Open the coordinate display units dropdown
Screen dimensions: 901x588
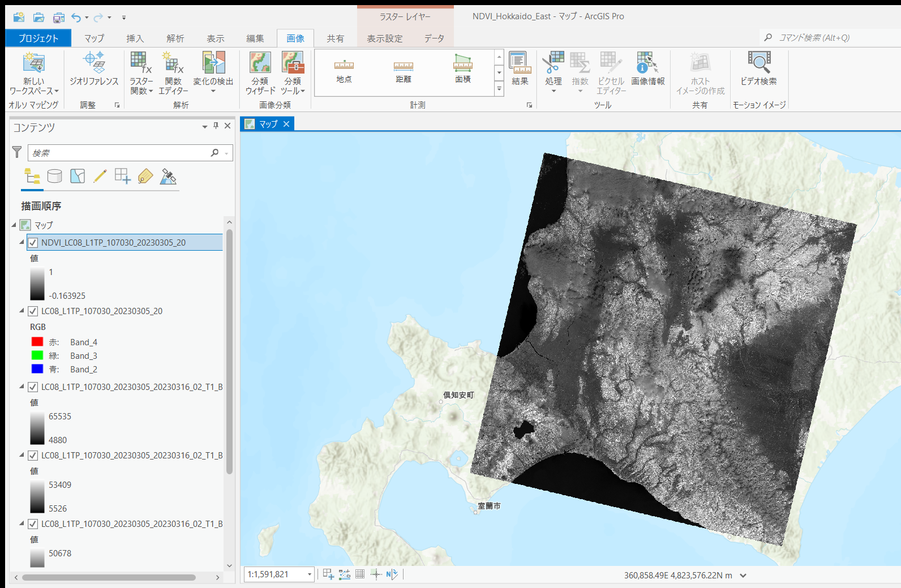click(743, 576)
